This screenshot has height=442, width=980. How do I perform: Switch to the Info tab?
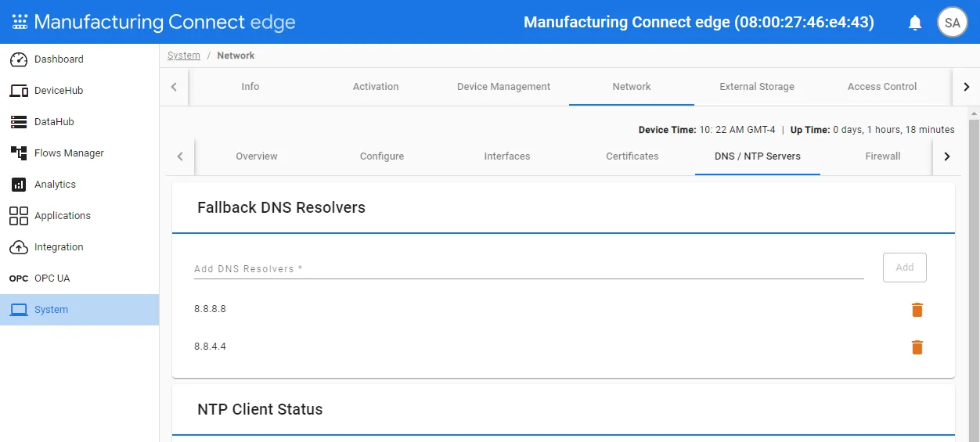point(250,87)
